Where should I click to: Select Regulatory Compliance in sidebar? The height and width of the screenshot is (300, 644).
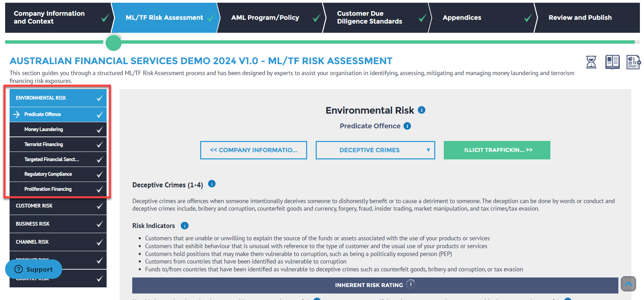[x=58, y=174]
